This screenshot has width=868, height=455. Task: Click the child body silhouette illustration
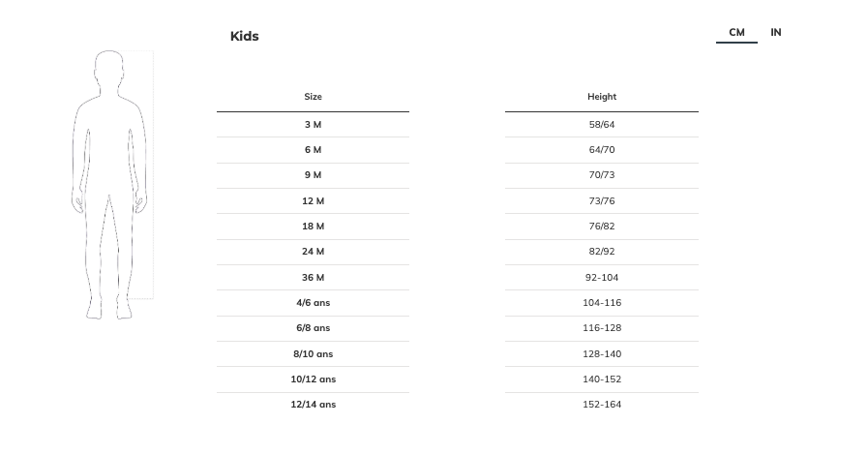[x=110, y=184]
